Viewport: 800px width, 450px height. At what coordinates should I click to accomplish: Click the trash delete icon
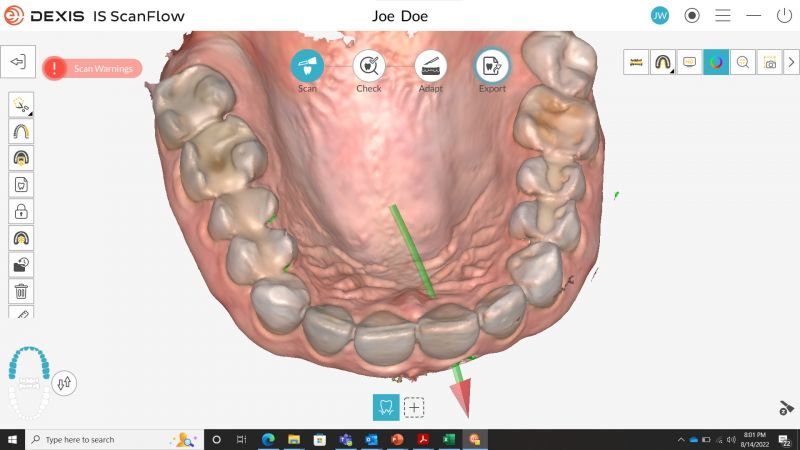pos(21,291)
